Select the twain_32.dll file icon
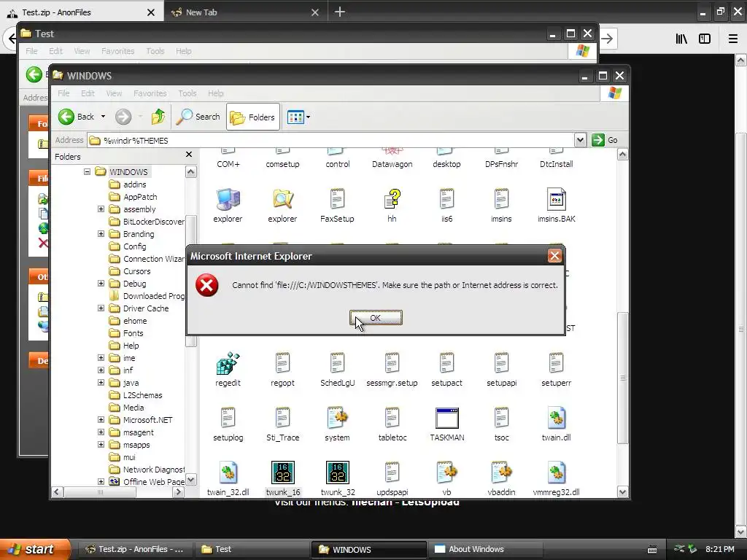This screenshot has width=747, height=560. point(228,478)
